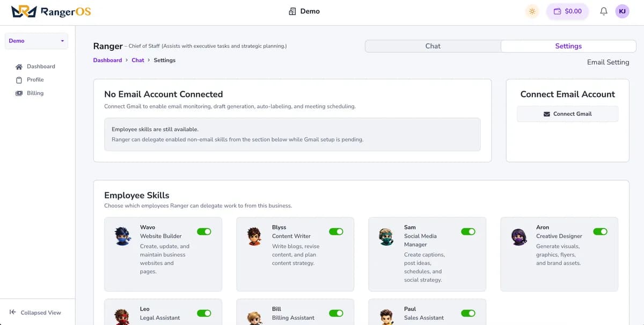Click Paul's avatar image
Viewport: 644px width, 325px height.
(386, 317)
